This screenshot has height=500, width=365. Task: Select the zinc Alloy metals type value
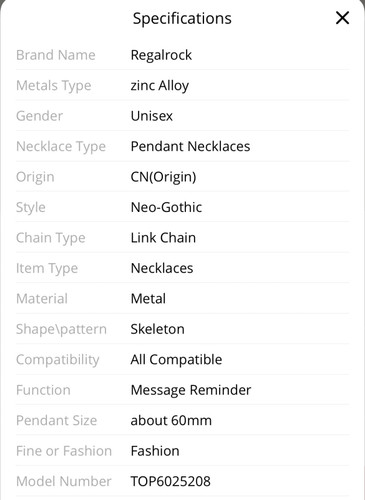pos(160,86)
